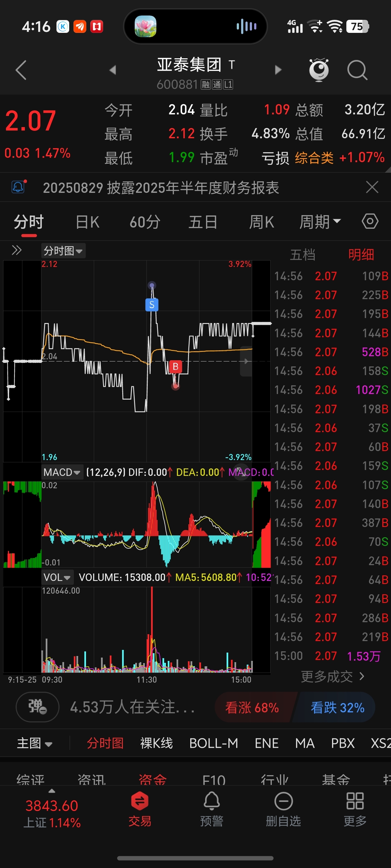The image size is (391, 868).
Task: Tap the L1 data level badge
Action: 228,84
